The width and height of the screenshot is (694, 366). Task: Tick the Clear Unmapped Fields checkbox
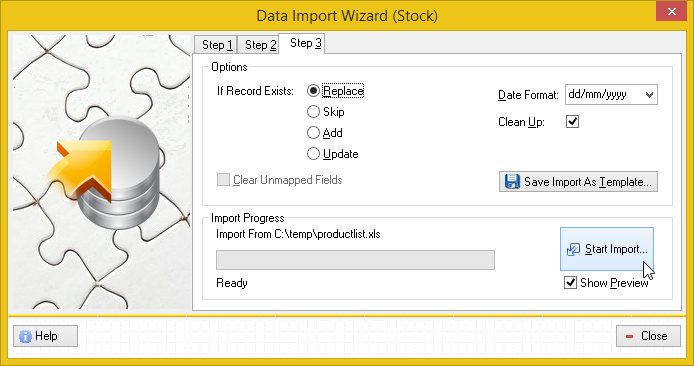pyautogui.click(x=223, y=180)
